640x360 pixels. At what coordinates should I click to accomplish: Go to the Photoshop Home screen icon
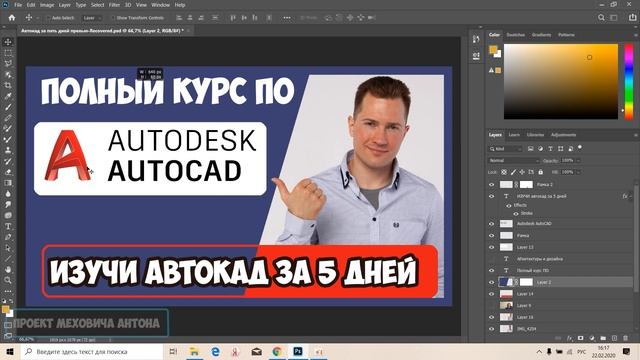(x=12, y=18)
